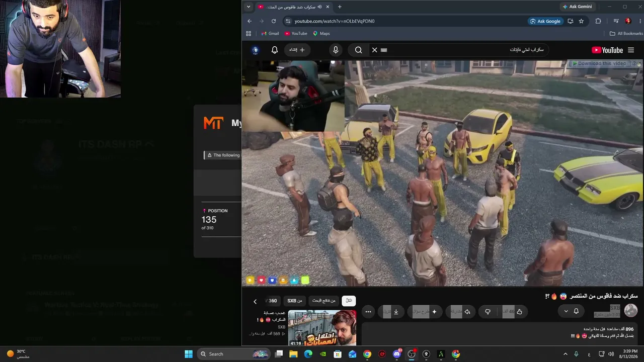Image resolution: width=644 pixels, height=362 pixels.
Task: Open the suggested video thumbnail lasting 41:19
Action: (x=323, y=328)
